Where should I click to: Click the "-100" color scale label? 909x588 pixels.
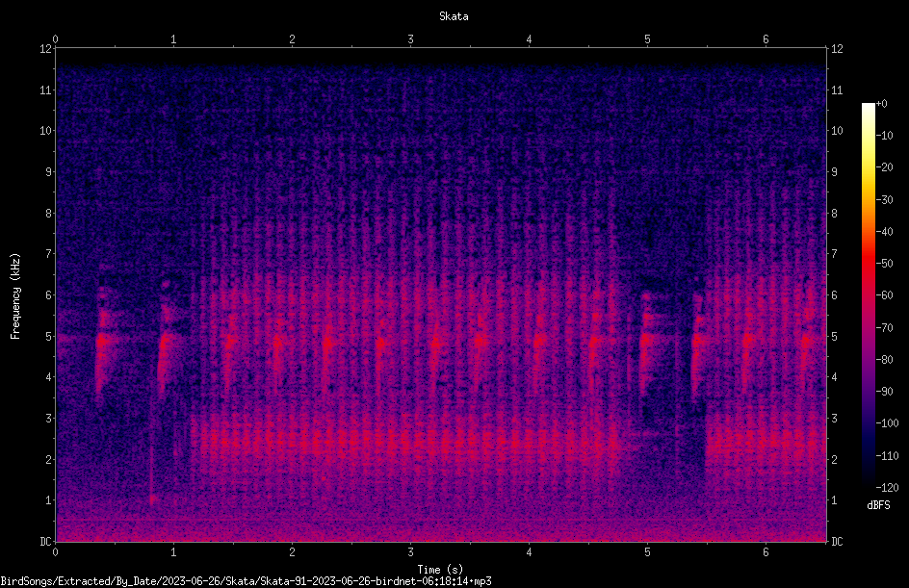coord(887,423)
